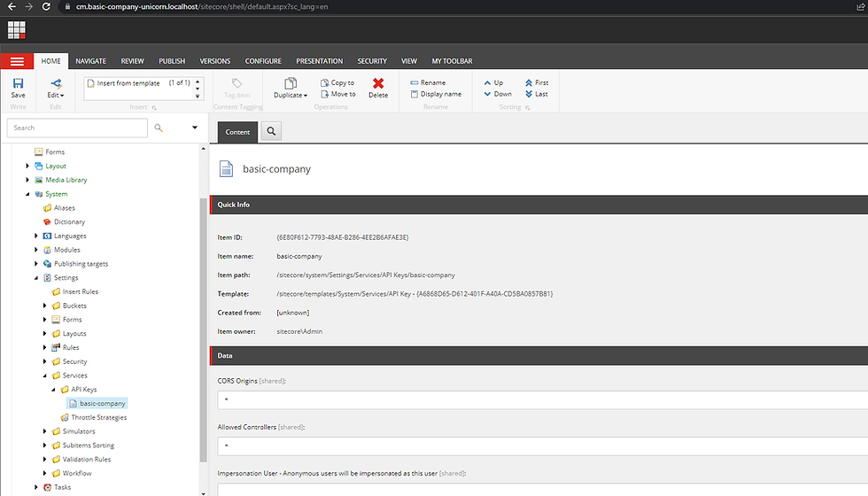Select the Tasks tree item
The width and height of the screenshot is (868, 496).
[57, 487]
